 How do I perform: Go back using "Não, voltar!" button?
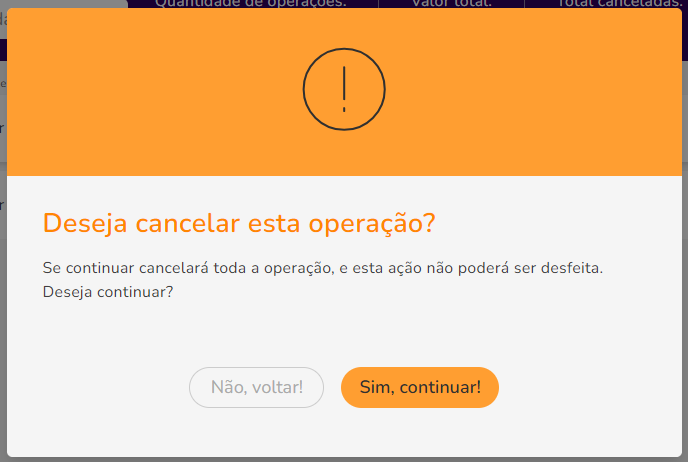pos(256,387)
